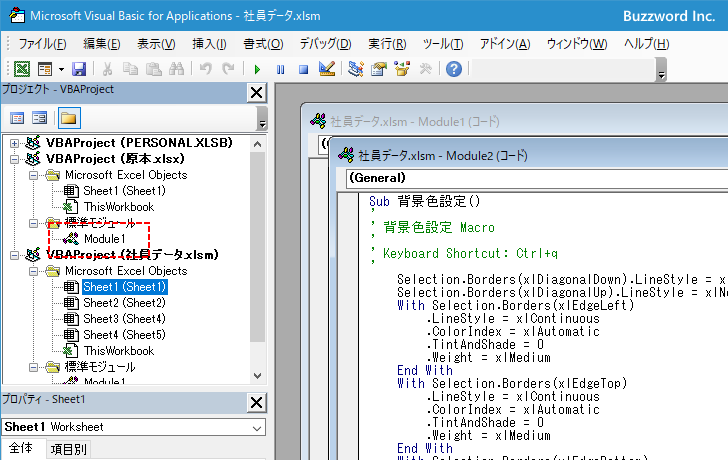Expand VBAProject (PERSONAL.XLSB) node
728x460 pixels.
coord(14,143)
